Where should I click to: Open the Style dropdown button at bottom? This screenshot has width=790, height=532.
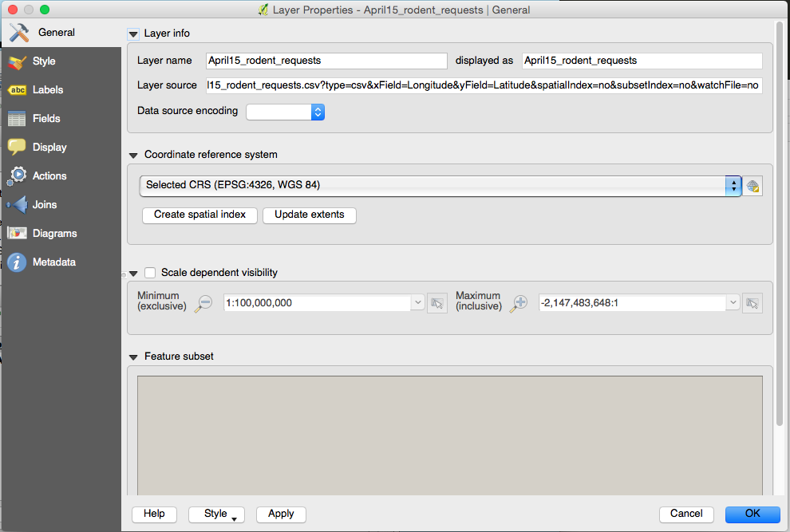click(216, 514)
